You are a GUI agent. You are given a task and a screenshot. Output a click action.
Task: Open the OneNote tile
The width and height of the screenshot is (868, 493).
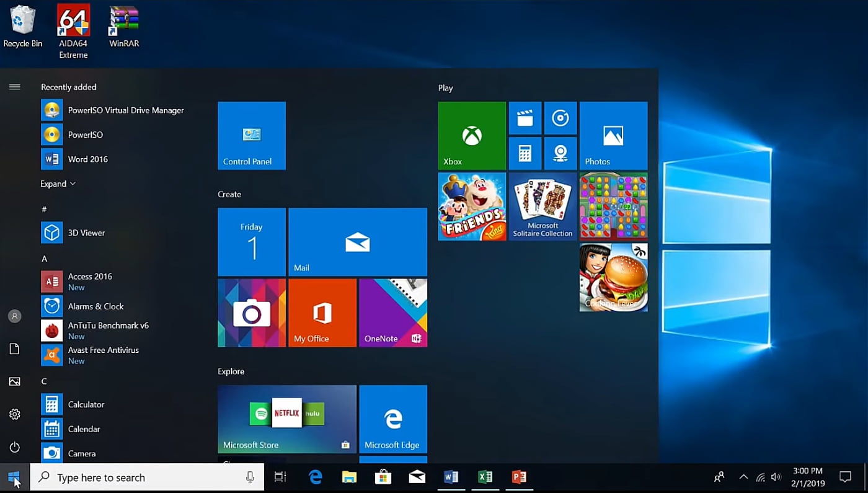click(393, 313)
